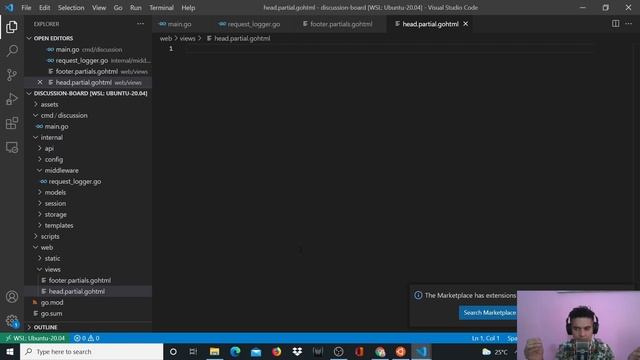Open the Remote Explorer view
Viewport: 640px width, 360px height.
11,147
